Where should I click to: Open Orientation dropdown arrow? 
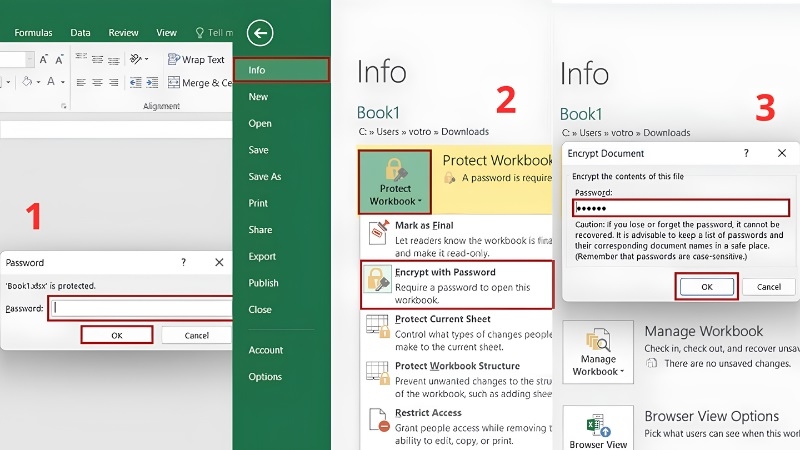coord(146,60)
